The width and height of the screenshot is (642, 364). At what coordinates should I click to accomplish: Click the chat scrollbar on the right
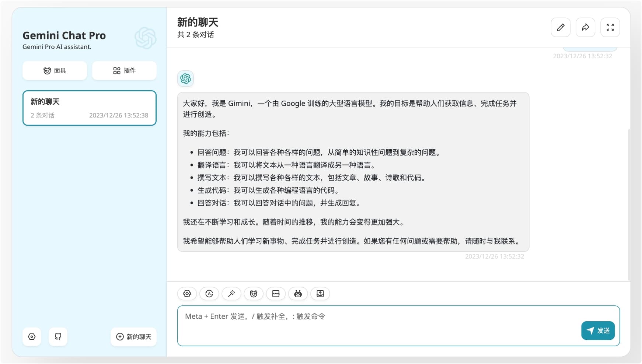click(629, 204)
